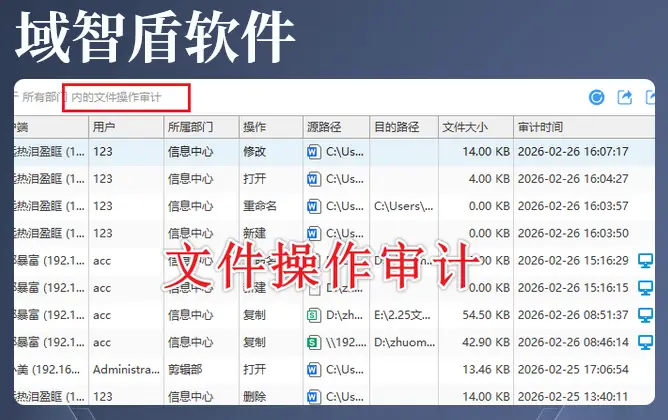Click Word icon in 16:04:27 row
This screenshot has width=668, height=420.
pyautogui.click(x=314, y=179)
